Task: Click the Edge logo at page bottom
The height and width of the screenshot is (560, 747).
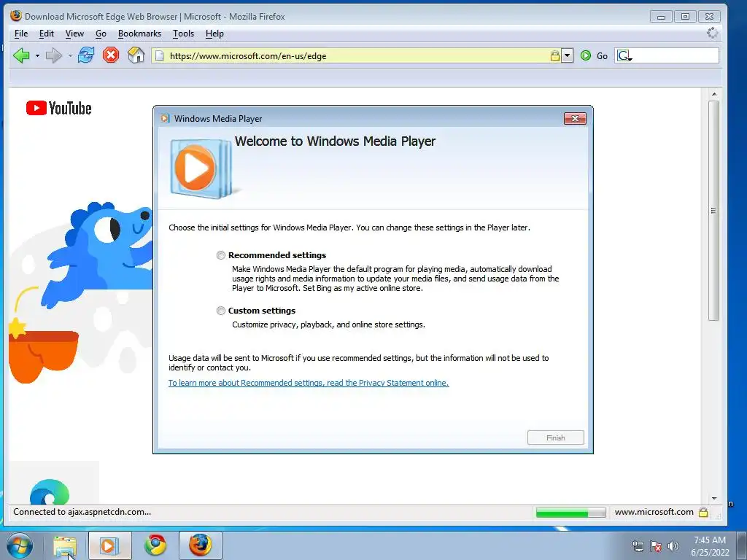Action: point(49,492)
